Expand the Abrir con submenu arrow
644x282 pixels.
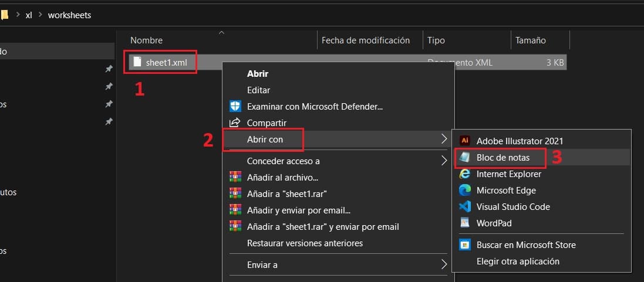[x=444, y=139]
